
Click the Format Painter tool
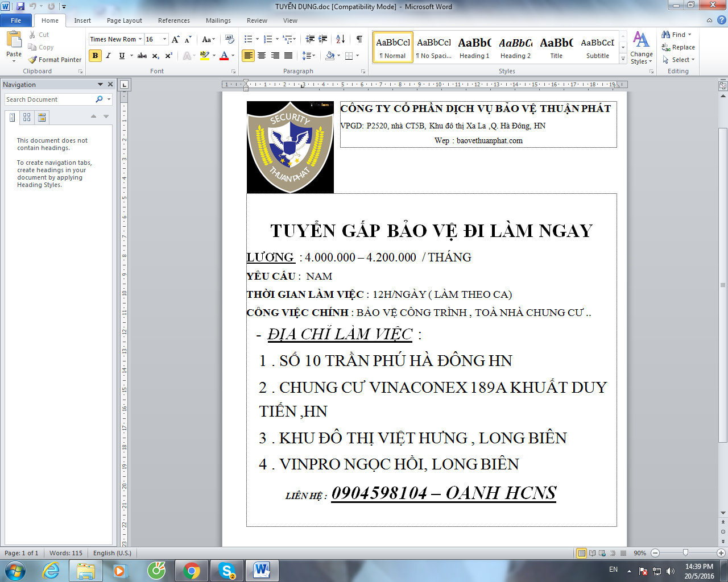55,60
